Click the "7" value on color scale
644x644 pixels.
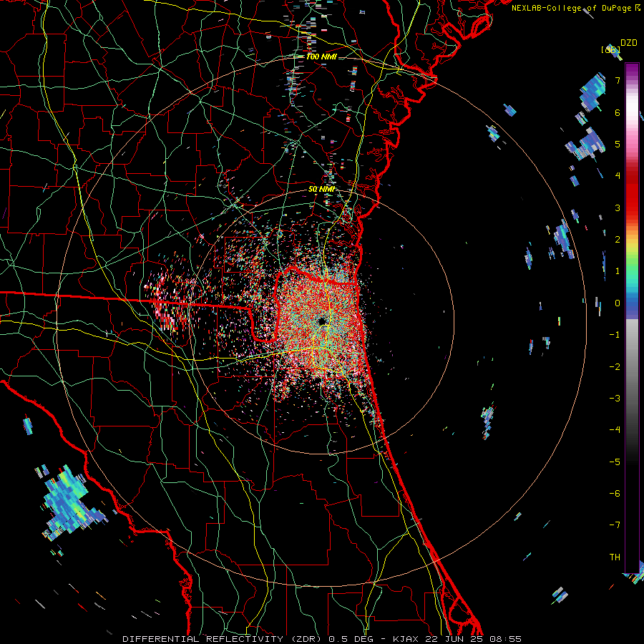tap(618, 80)
